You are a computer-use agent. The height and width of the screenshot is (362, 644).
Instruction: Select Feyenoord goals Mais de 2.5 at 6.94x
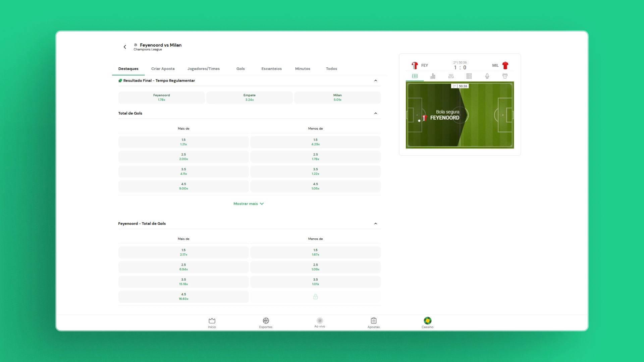(183, 267)
